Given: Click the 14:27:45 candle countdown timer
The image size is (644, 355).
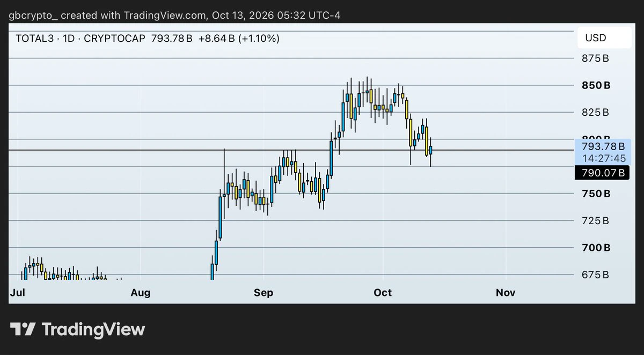Looking at the screenshot, I should (604, 158).
